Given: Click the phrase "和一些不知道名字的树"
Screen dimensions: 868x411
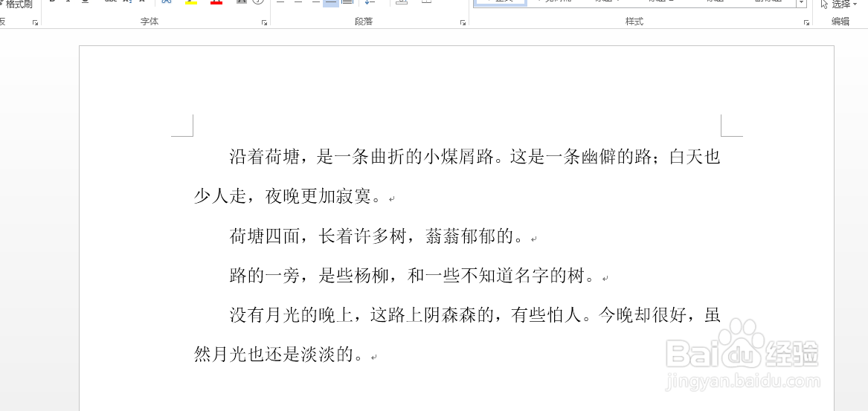Looking at the screenshot, I should point(496,276).
